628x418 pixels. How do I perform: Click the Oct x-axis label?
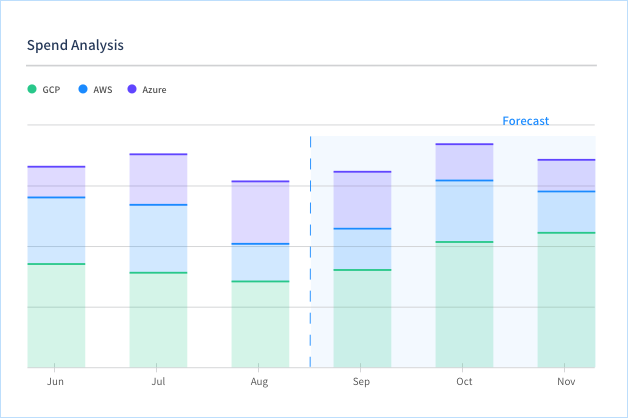(x=464, y=382)
